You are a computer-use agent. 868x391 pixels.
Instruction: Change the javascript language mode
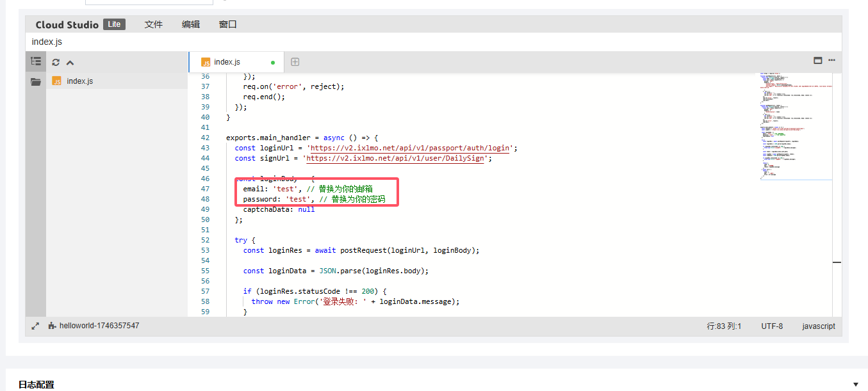pos(818,326)
